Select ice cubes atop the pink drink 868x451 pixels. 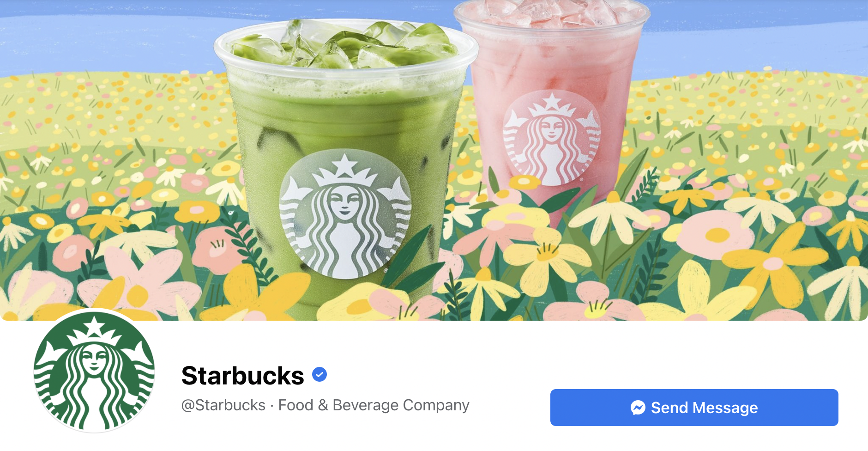[x=552, y=12]
